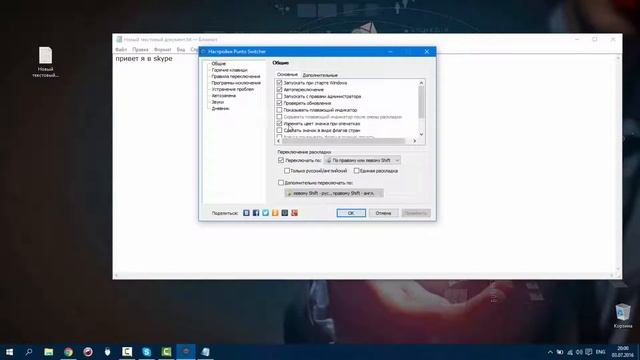Disable the Автопереключение checkbox
Screen dimensions: 640x360
(x=279, y=89)
